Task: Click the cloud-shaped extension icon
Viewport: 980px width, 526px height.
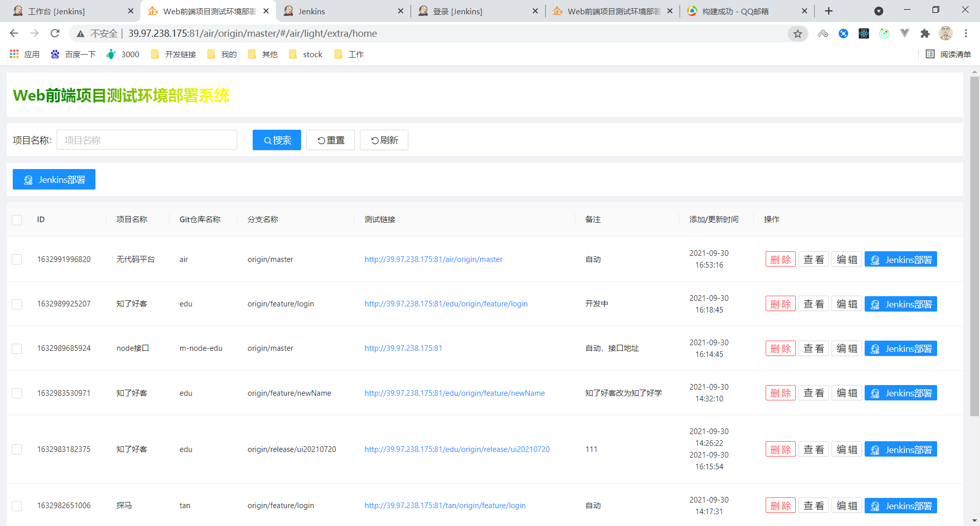Action: click(x=823, y=34)
